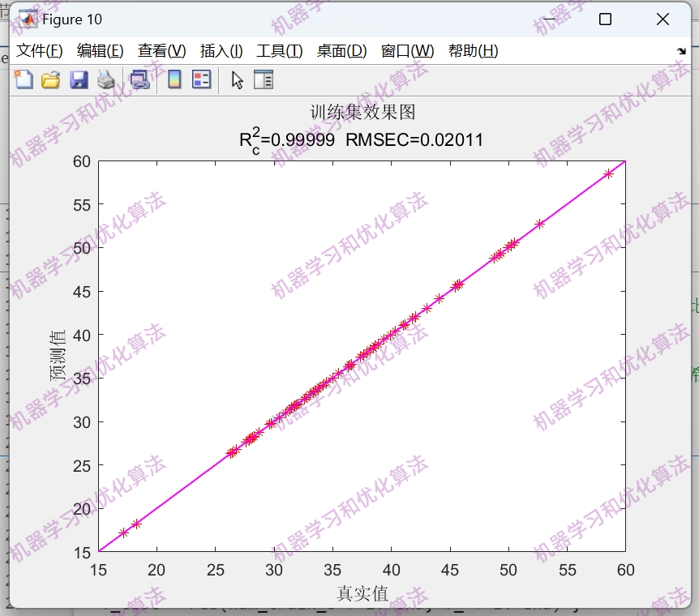Open the 桌面(D) menu
This screenshot has width=699, height=616.
point(342,51)
